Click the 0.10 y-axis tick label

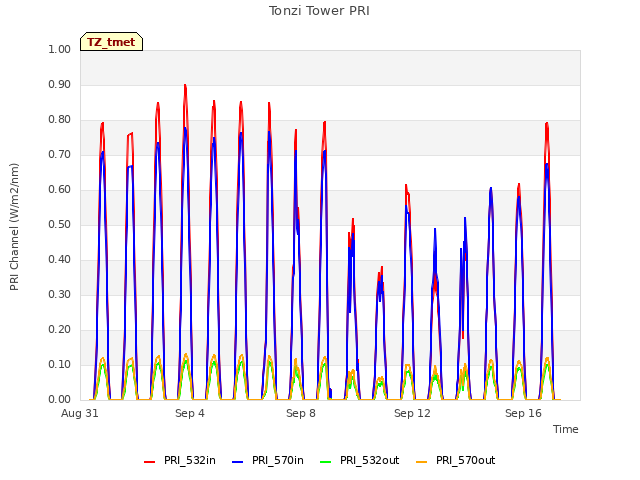(60, 364)
